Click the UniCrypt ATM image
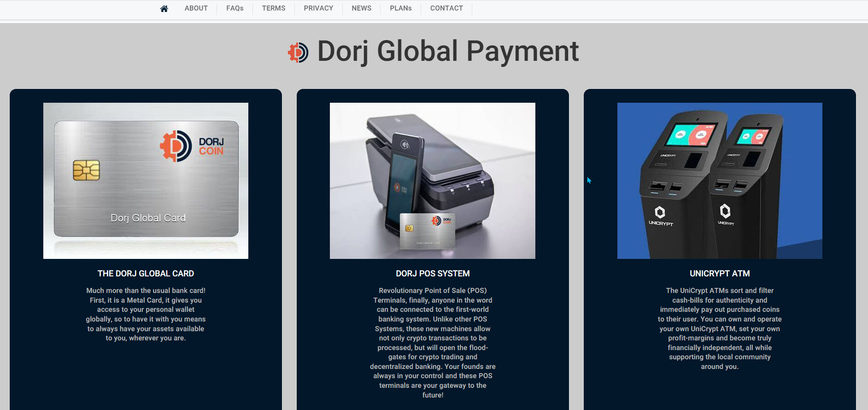Image resolution: width=868 pixels, height=410 pixels. (x=720, y=181)
